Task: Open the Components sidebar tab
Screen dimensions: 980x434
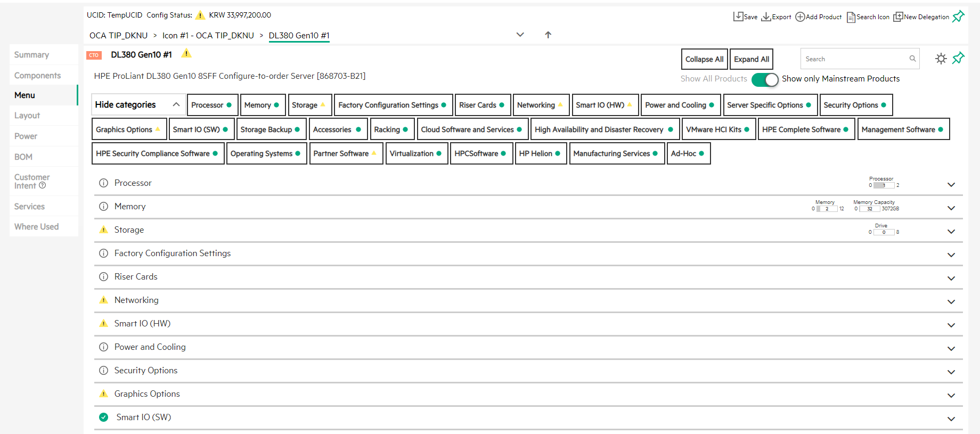Action: point(44,75)
